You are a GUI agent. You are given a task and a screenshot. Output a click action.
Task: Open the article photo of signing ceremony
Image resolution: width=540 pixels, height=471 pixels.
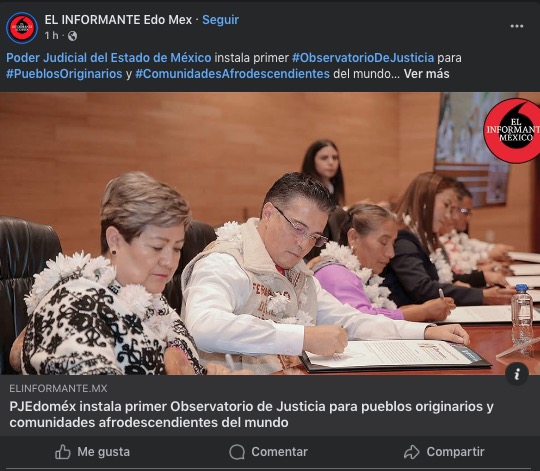click(x=270, y=233)
